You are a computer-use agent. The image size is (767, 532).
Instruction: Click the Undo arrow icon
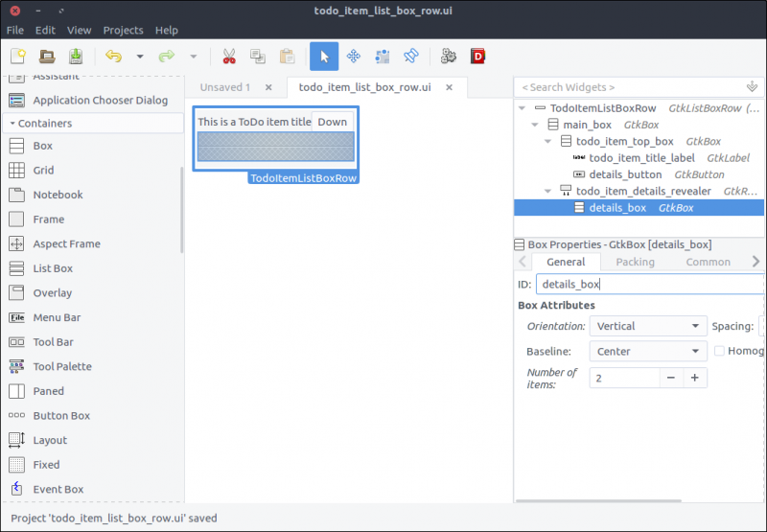pos(114,57)
